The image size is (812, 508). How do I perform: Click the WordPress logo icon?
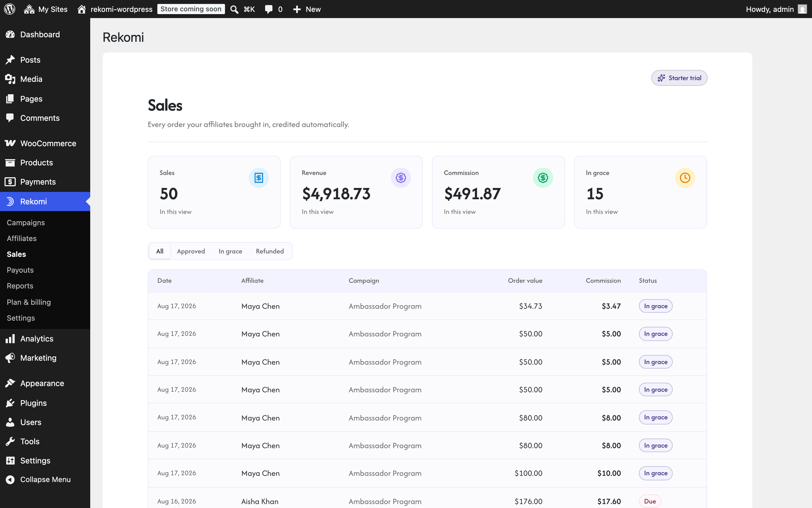pos(10,9)
